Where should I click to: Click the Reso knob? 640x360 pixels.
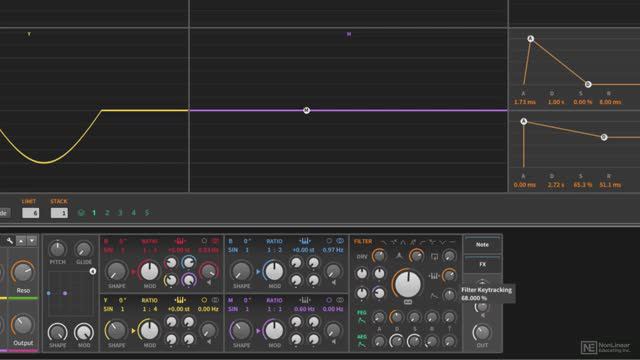23,272
